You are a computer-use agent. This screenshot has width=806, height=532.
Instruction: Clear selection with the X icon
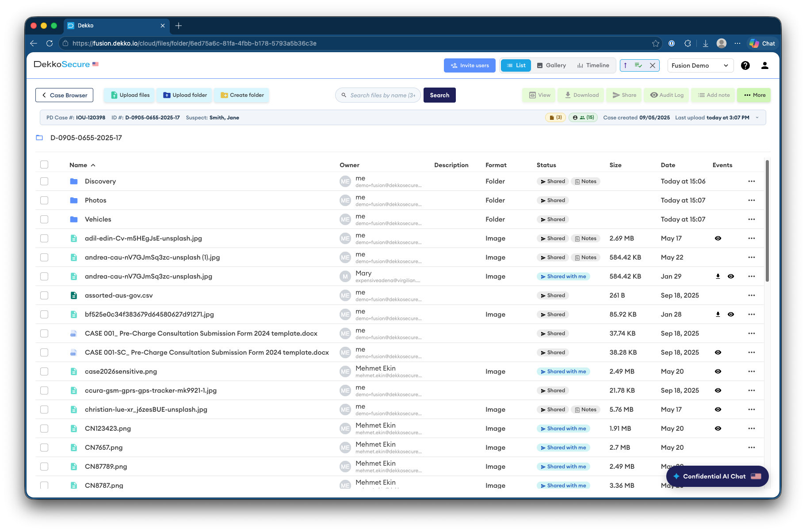click(x=653, y=65)
